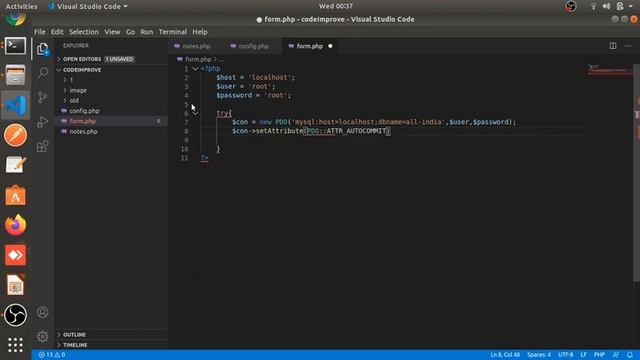This screenshot has width=640, height=360.
Task: Open the Accounts menu icon
Action: 42,312
